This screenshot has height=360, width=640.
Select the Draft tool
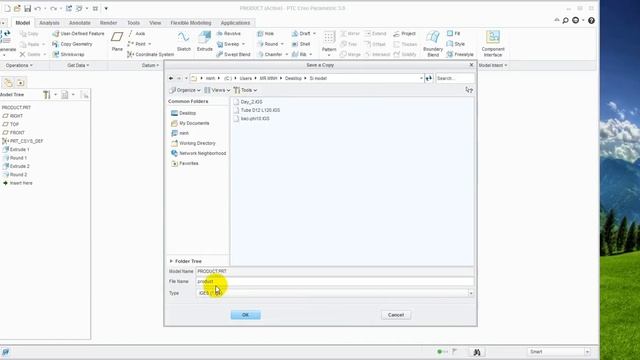301,33
